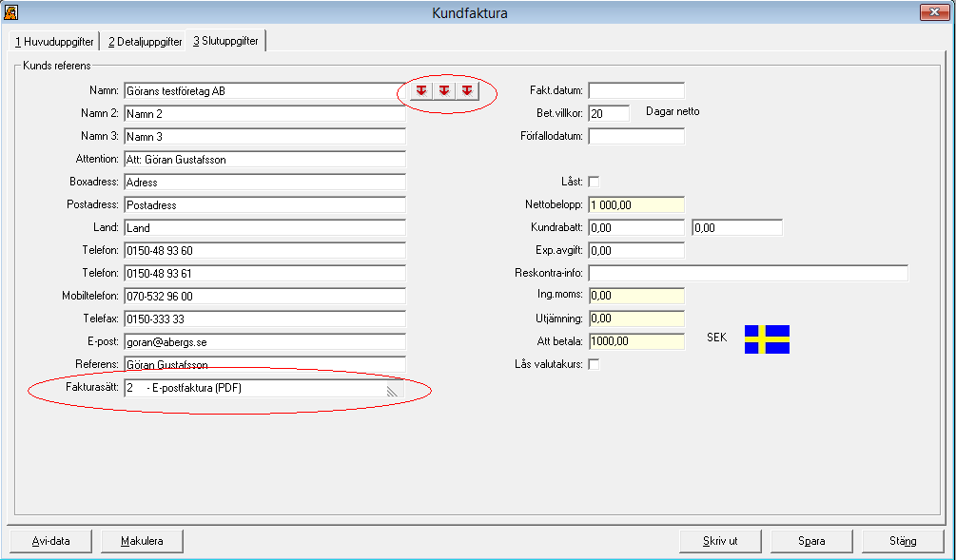Click the Namn field with Görans testföretag AB
This screenshot has height=560, width=956.
click(x=264, y=90)
